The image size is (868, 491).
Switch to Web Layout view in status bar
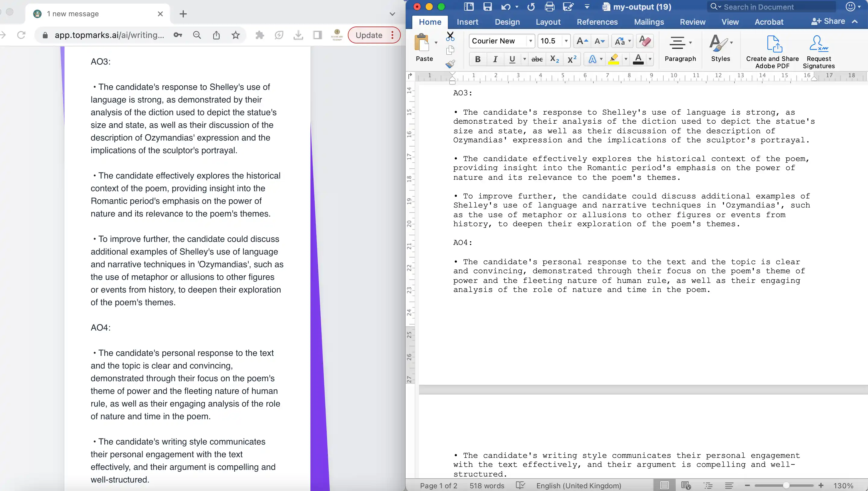coord(686,485)
